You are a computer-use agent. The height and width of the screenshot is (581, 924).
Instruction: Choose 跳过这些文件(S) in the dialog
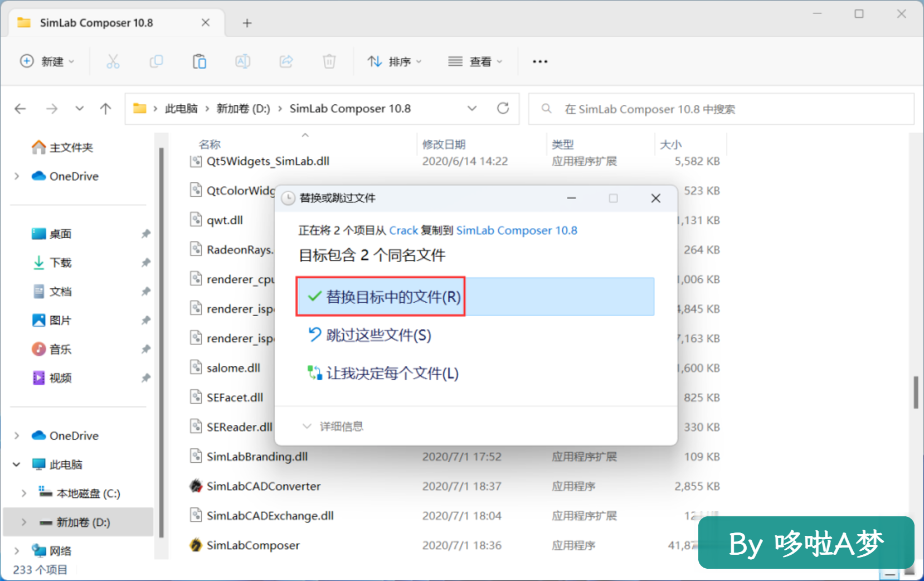pos(370,335)
